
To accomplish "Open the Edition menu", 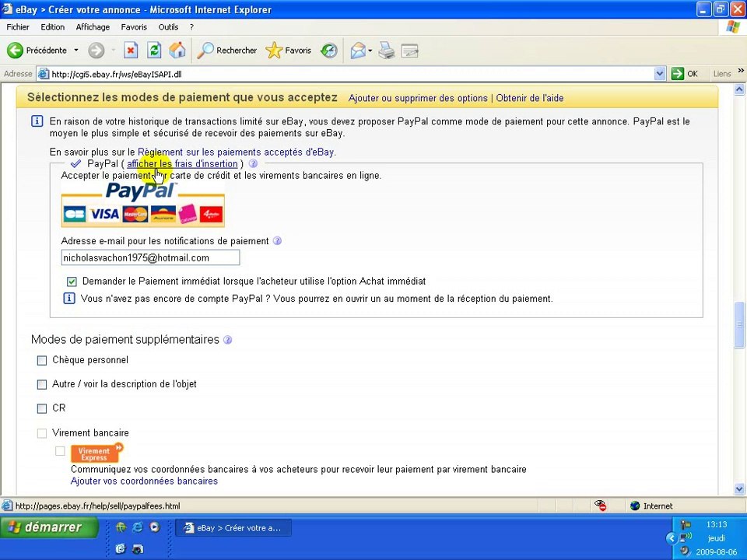I will tap(52, 27).
